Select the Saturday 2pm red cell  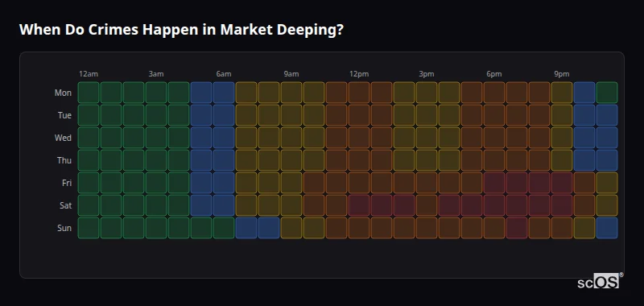pyautogui.click(x=404, y=205)
